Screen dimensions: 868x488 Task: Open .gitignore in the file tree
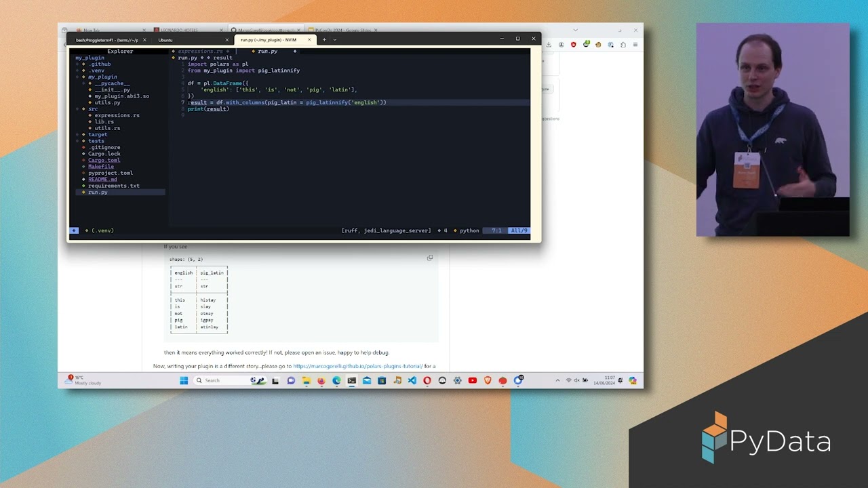[x=104, y=147]
